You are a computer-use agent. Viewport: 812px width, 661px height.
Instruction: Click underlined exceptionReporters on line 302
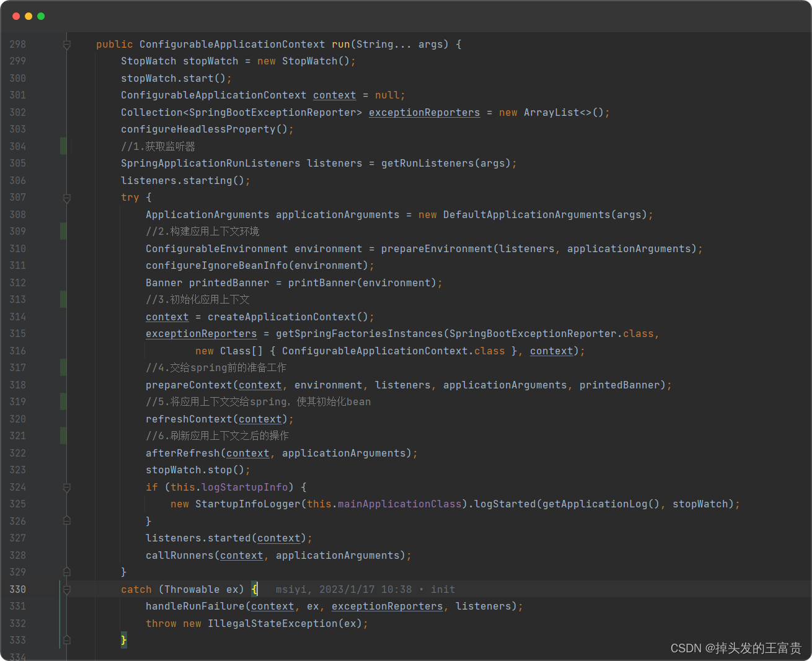click(425, 113)
